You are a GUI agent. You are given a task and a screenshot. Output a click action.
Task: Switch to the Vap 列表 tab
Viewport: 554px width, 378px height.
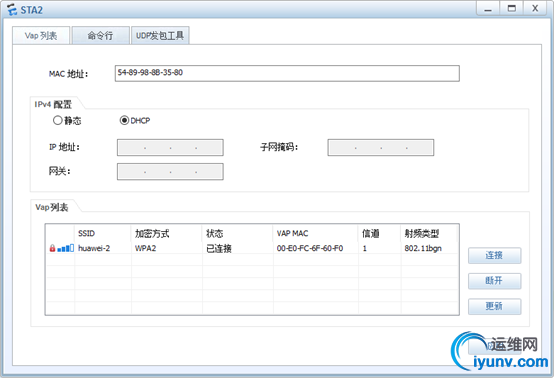[41, 35]
